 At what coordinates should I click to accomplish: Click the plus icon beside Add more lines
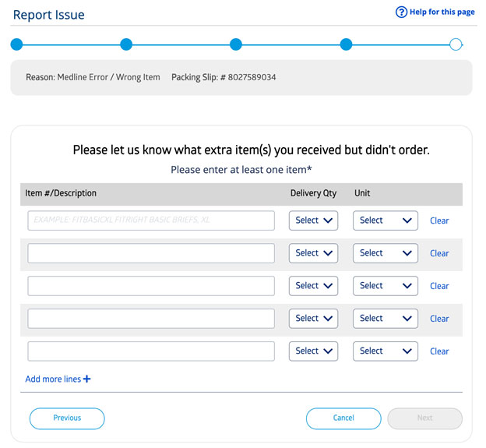tap(86, 379)
